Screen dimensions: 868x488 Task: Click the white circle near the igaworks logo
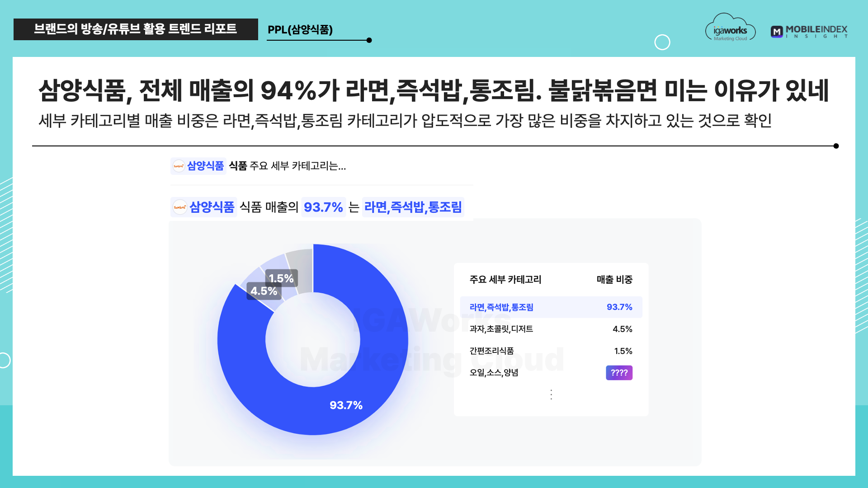(662, 42)
